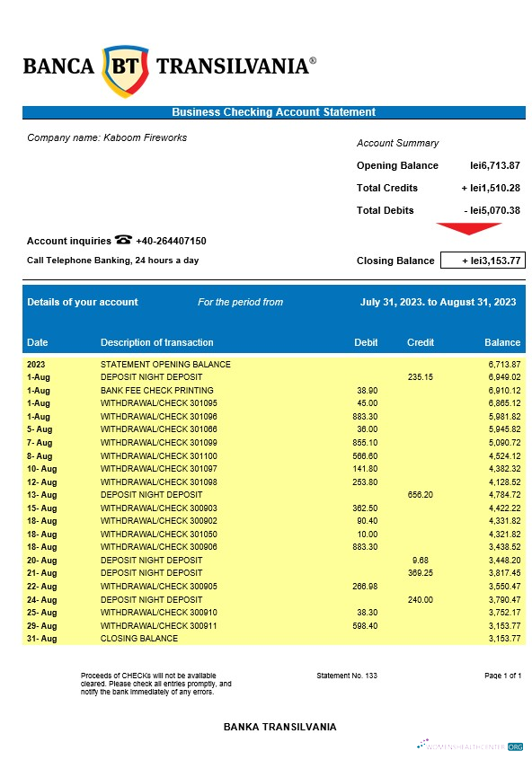Click the BANCA wordmark text
Viewport: 532px width, 760px height.
tap(58, 66)
